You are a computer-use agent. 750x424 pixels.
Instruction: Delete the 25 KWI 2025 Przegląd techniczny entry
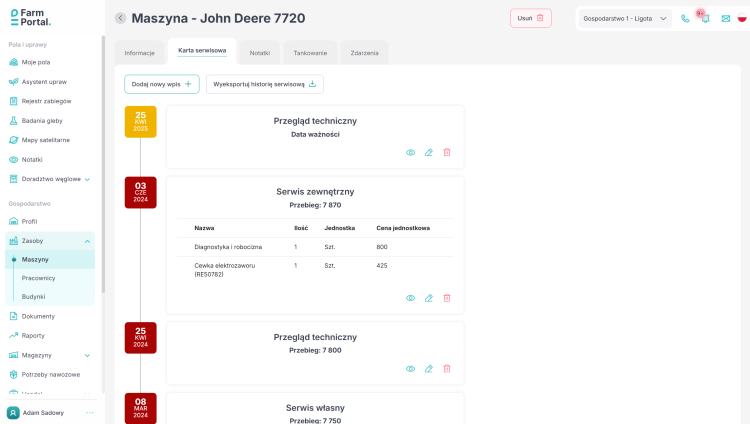tap(447, 152)
